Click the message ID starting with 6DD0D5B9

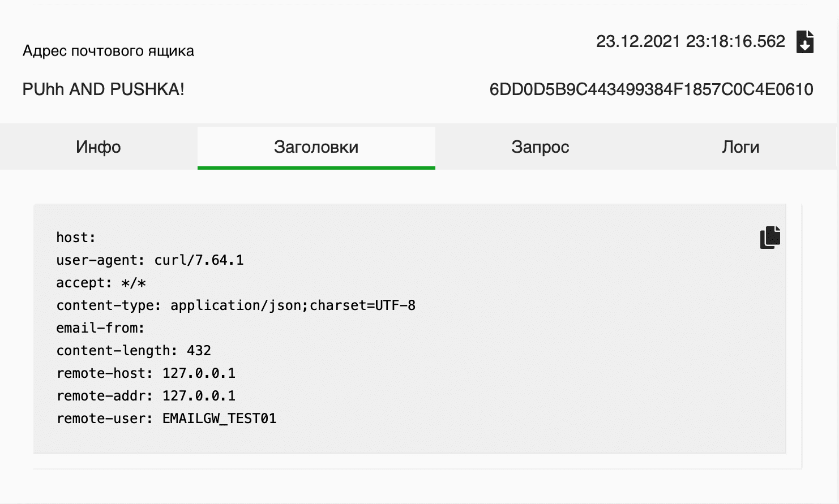tap(651, 89)
